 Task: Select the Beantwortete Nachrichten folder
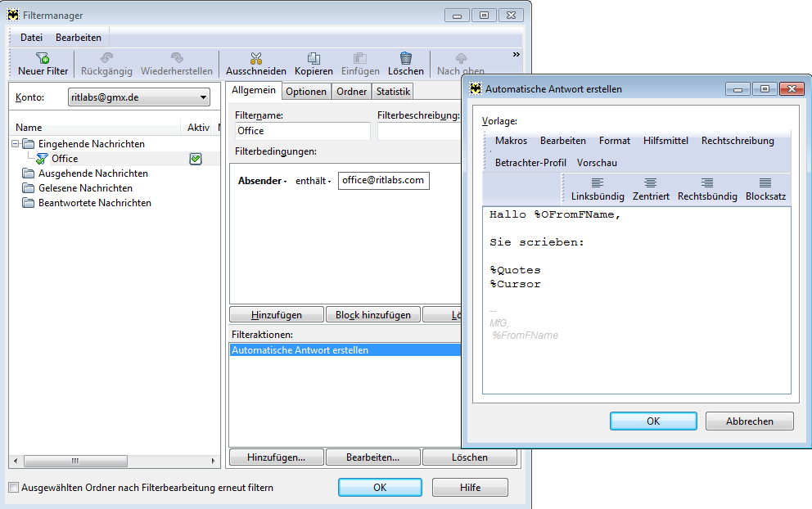click(94, 203)
